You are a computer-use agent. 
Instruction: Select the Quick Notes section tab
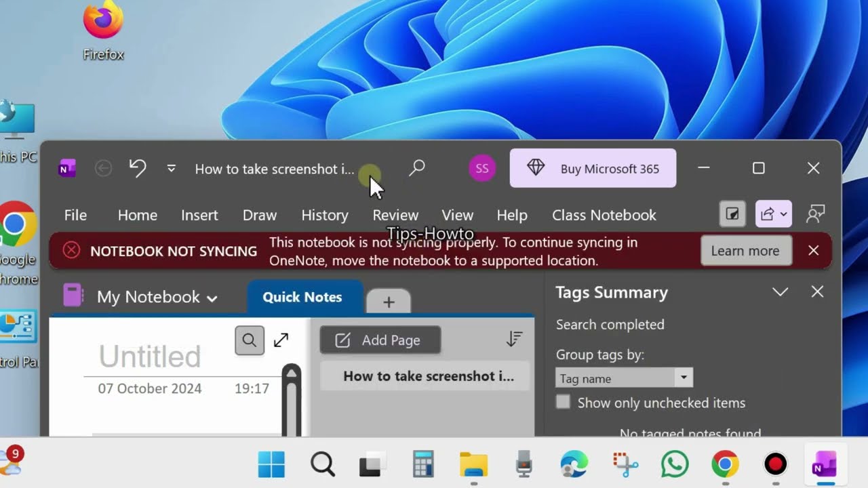[302, 298]
